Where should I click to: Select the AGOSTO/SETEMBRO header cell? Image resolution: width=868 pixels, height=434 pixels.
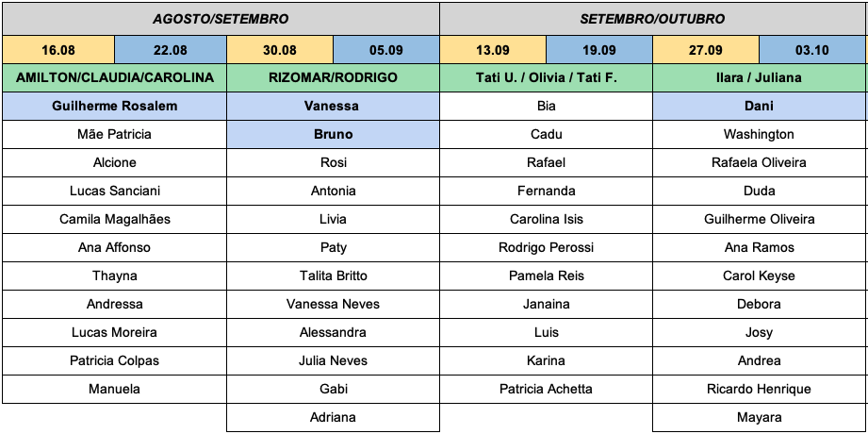click(x=221, y=19)
